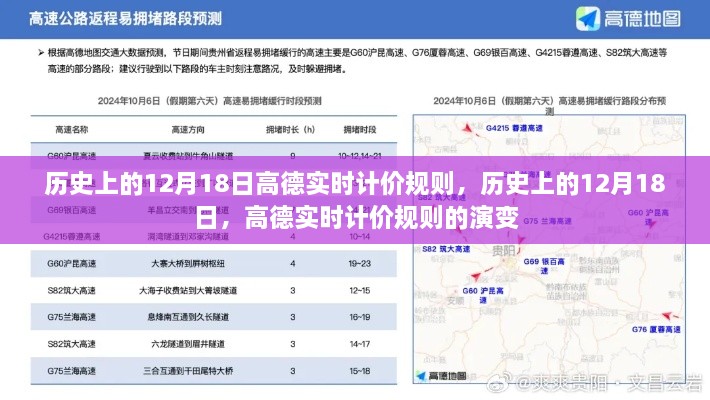Click the time range 10~14
Viewport: 710px width, 400px height.
click(360, 236)
